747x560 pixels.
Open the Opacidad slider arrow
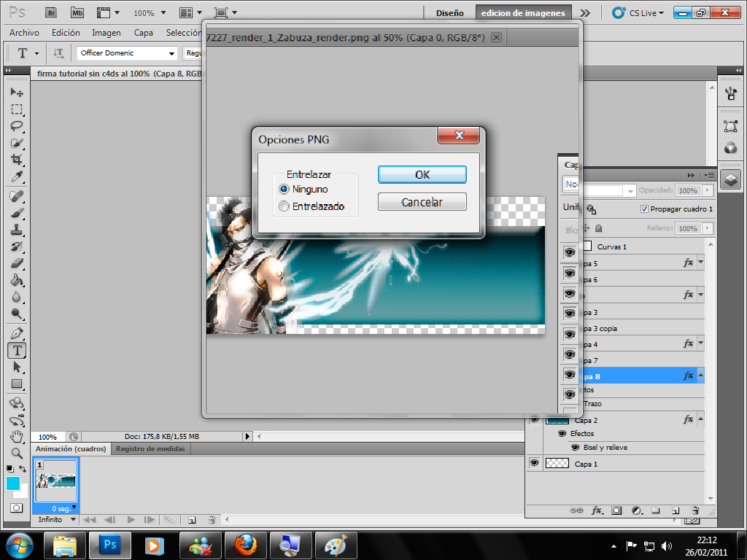(x=708, y=190)
